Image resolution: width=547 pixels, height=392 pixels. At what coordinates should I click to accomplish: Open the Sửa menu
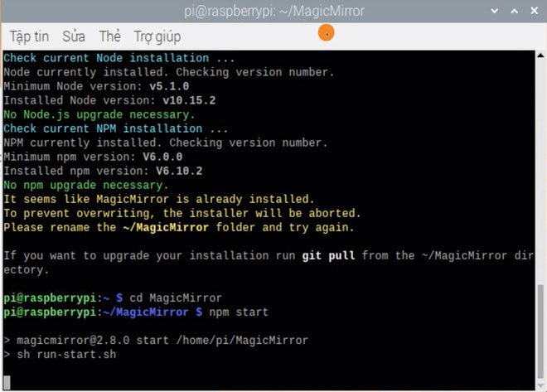pos(74,36)
